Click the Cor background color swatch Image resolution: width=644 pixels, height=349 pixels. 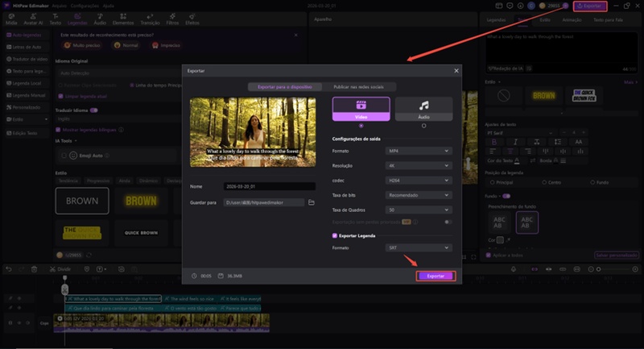coord(500,239)
